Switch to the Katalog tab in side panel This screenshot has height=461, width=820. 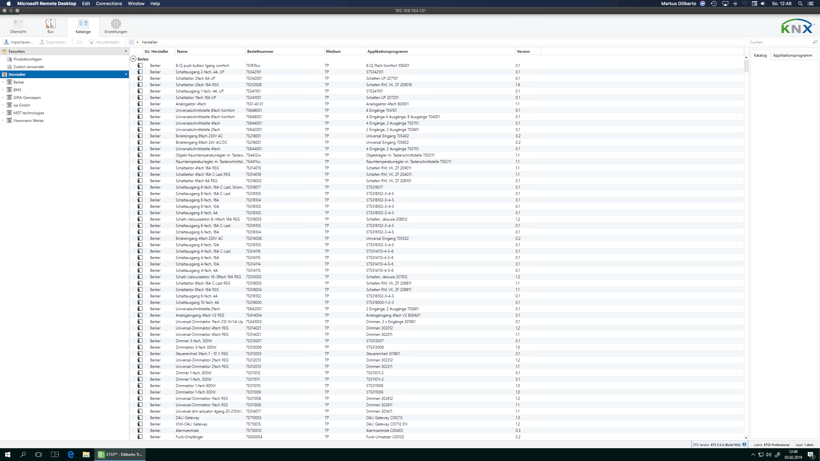tap(760, 55)
